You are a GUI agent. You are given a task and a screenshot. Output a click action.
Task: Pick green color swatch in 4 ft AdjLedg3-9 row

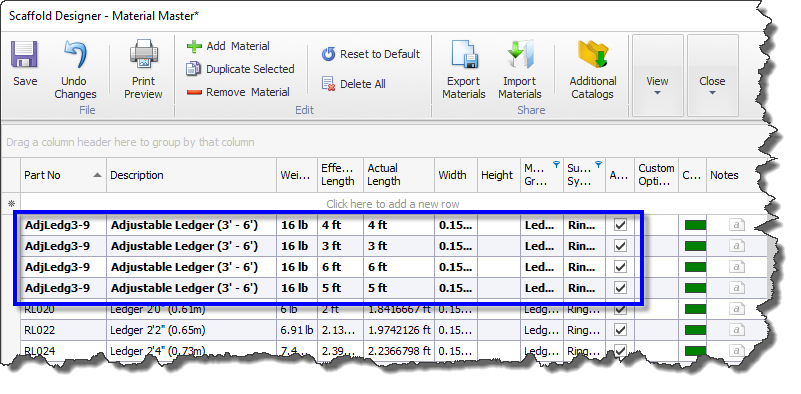[x=695, y=225]
